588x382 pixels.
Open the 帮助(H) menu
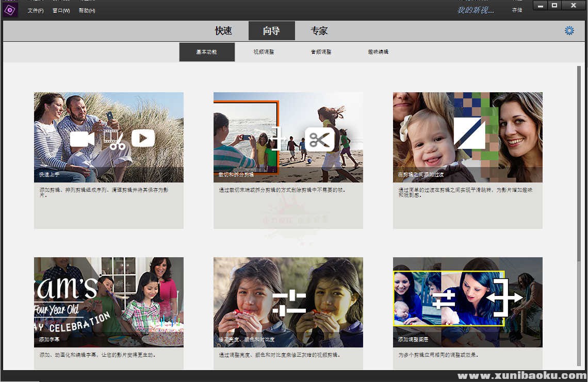click(87, 11)
